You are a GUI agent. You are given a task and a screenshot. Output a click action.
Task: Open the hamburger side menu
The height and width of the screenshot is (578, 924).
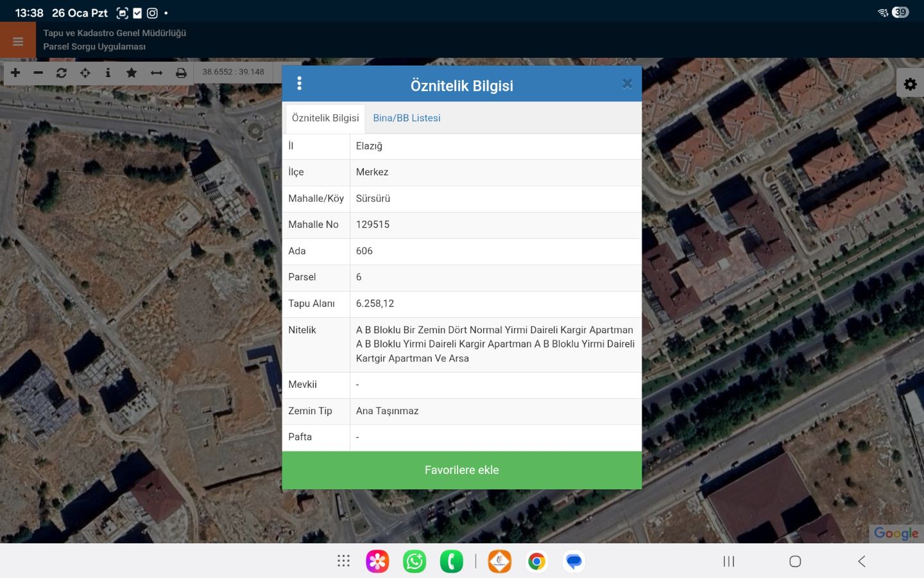point(18,41)
